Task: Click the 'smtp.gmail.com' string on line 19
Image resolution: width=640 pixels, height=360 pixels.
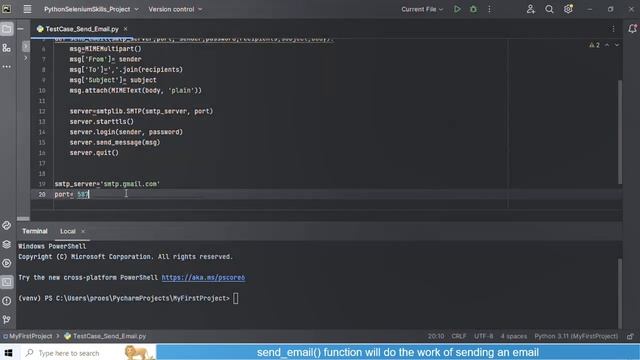Action: click(x=130, y=184)
